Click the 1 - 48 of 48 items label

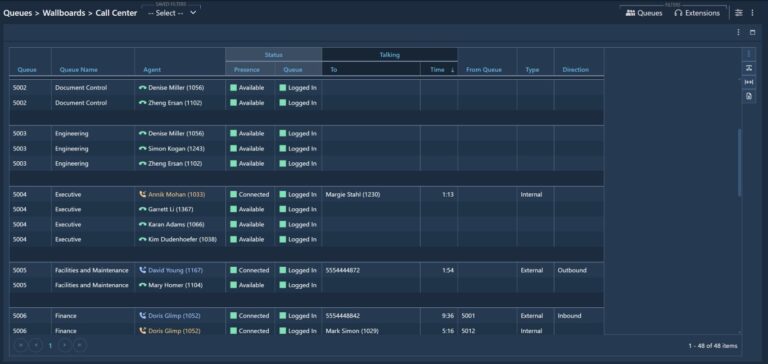tap(713, 346)
